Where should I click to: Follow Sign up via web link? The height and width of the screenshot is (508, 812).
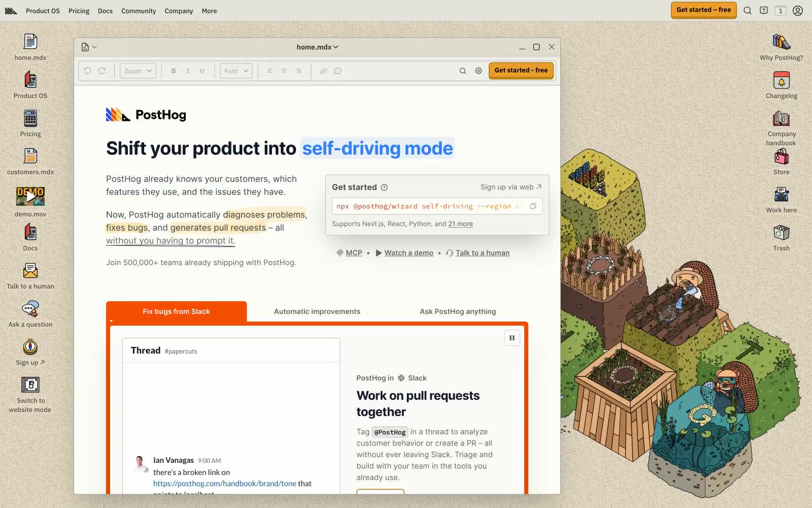pyautogui.click(x=511, y=187)
